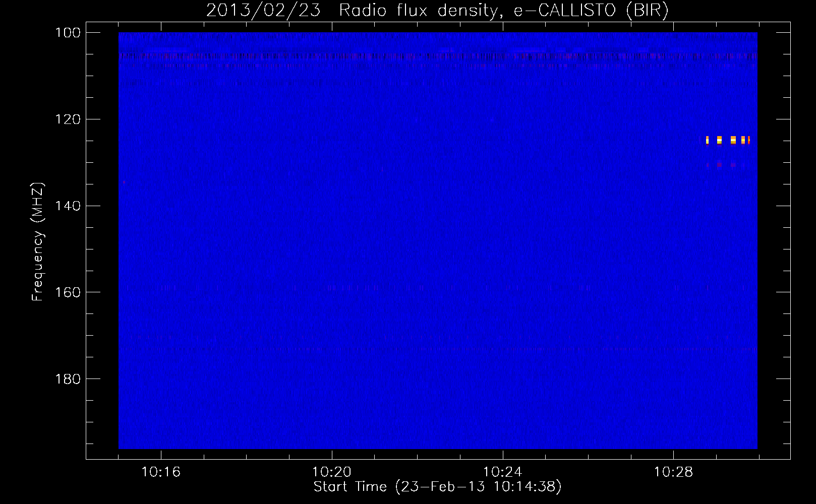Click the 10:24 time tick label

502,472
